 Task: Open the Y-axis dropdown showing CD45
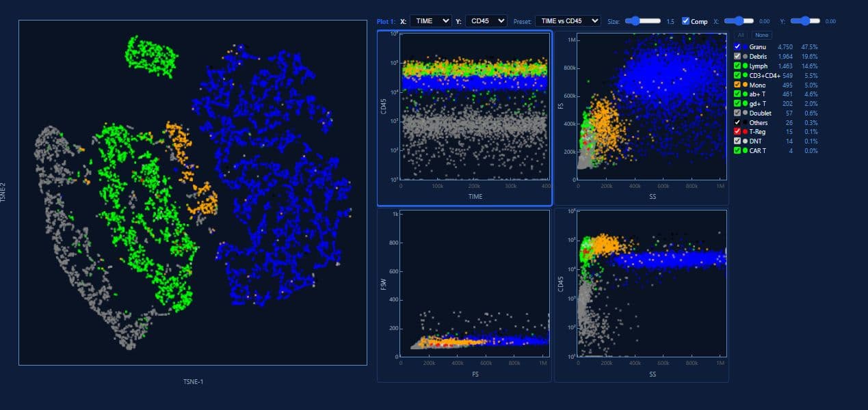pyautogui.click(x=486, y=20)
